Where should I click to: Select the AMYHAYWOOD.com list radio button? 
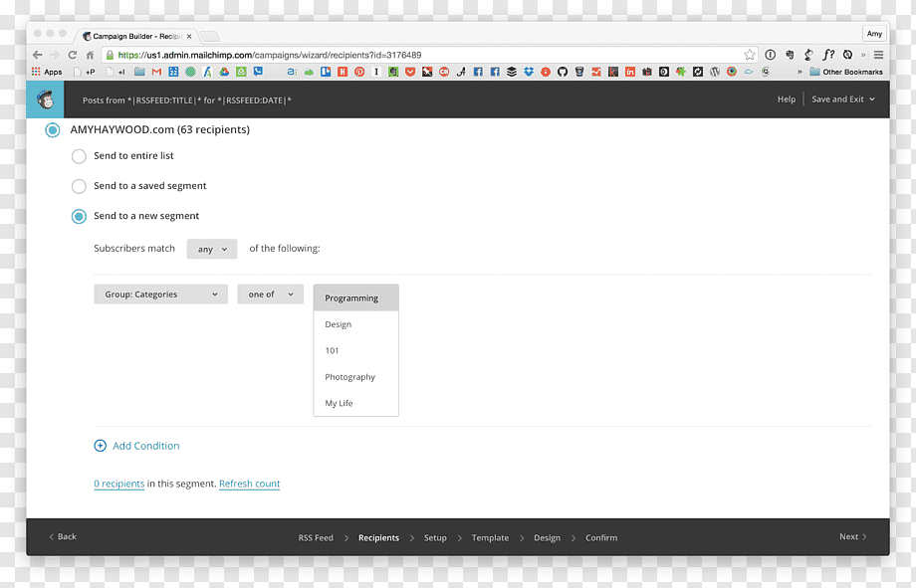coord(53,130)
